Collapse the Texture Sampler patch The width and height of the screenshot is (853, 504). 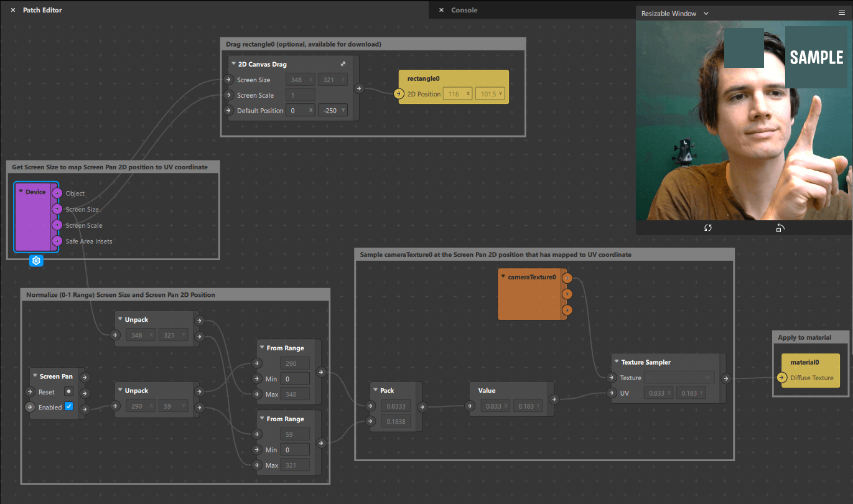[616, 362]
